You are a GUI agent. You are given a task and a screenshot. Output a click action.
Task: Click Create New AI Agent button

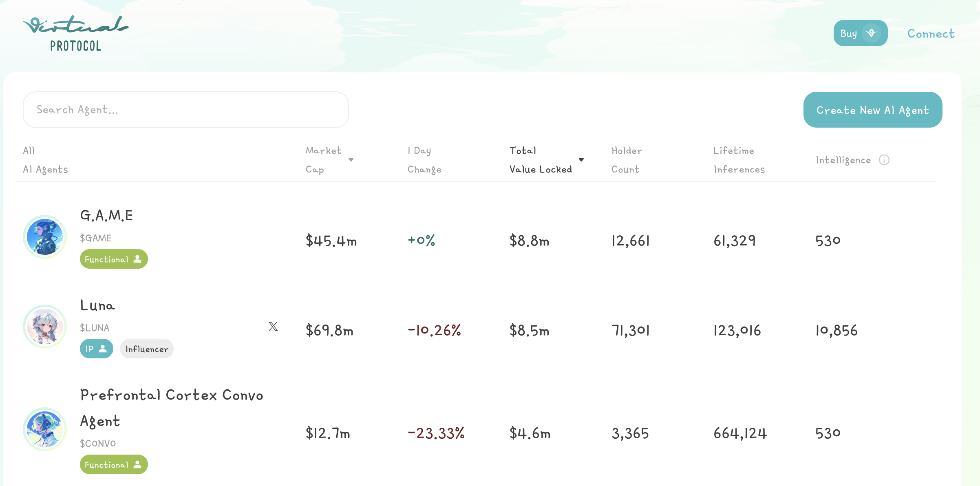coord(872,110)
